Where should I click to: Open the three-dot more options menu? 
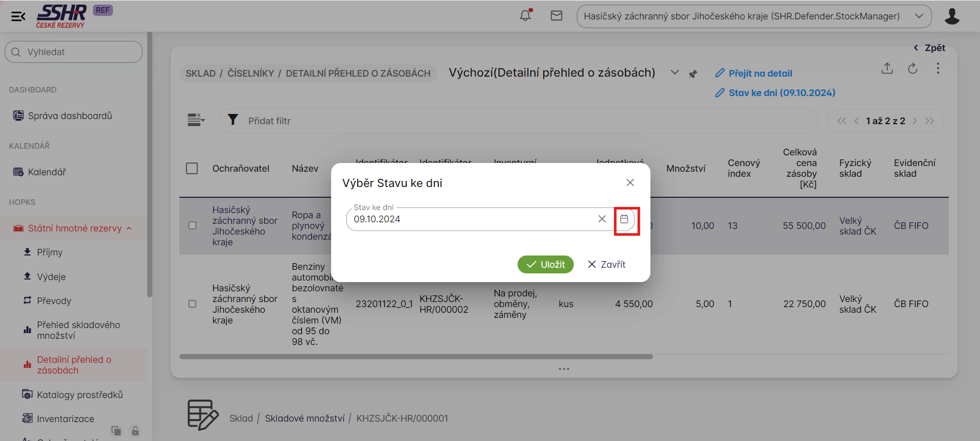click(x=938, y=68)
